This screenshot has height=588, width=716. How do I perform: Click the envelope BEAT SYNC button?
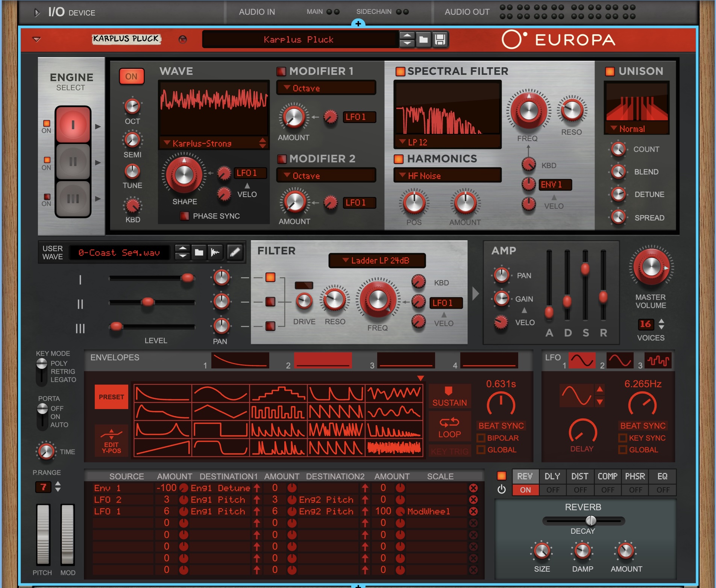point(501,426)
